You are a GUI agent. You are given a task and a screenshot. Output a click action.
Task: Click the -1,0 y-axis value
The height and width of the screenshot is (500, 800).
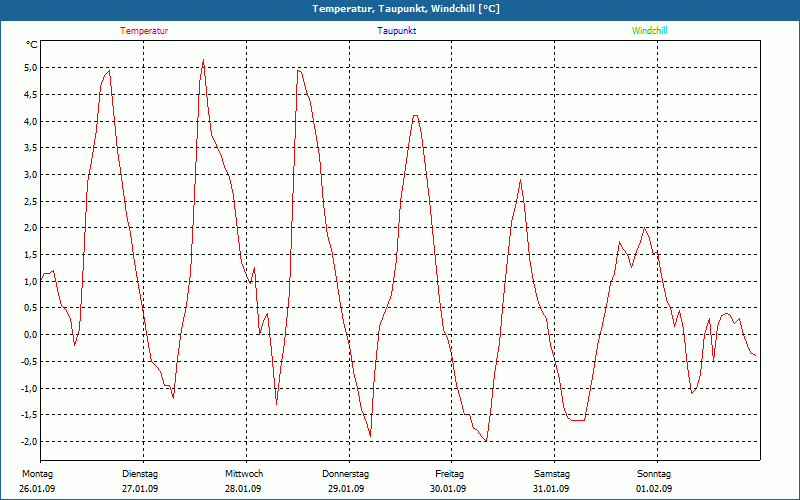click(28, 388)
